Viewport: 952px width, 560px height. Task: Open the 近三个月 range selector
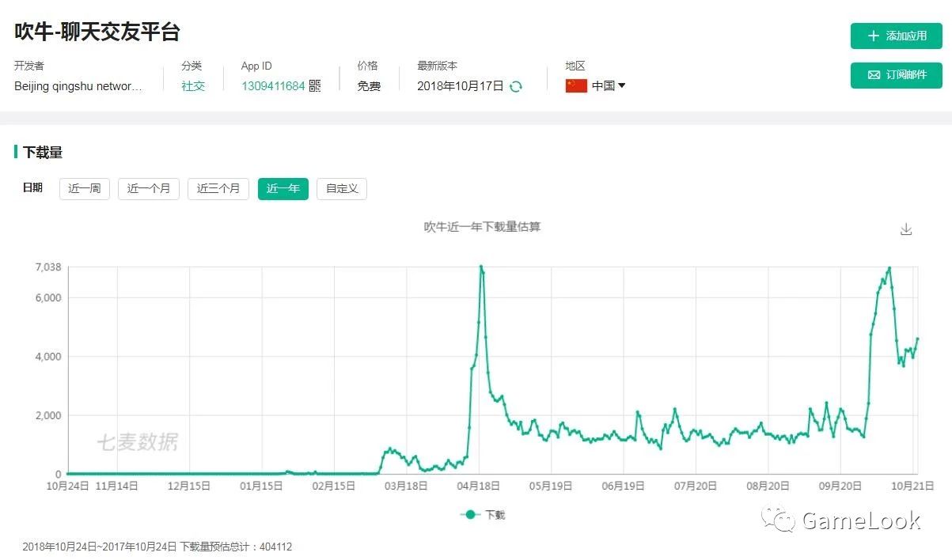click(218, 189)
